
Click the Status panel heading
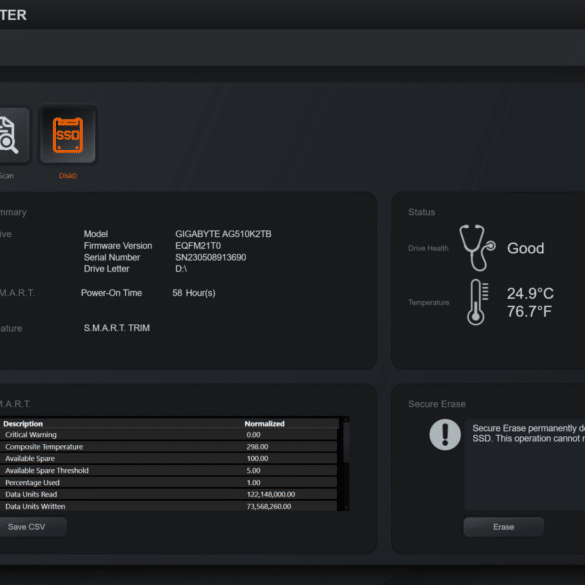pyautogui.click(x=422, y=212)
